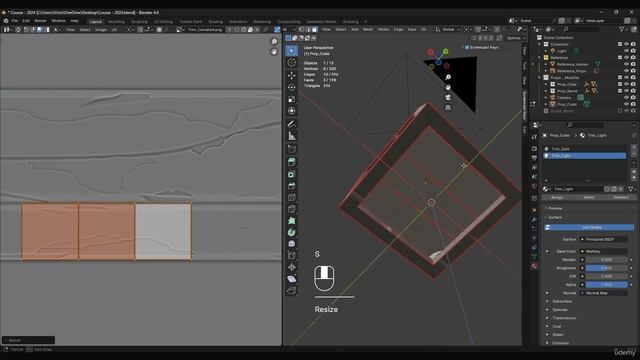Select the Loop Cut tool
This screenshot has height=360, width=640.
tap(291, 198)
